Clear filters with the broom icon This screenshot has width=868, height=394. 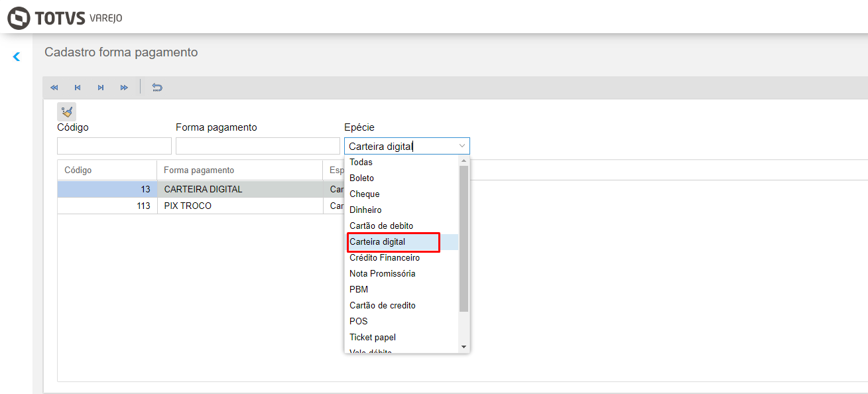tap(66, 112)
